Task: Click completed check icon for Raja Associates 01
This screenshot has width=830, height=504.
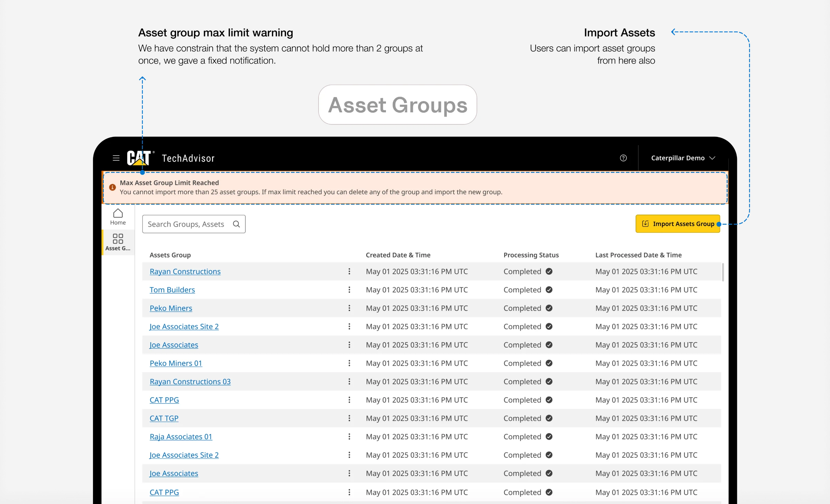Action: [549, 437]
